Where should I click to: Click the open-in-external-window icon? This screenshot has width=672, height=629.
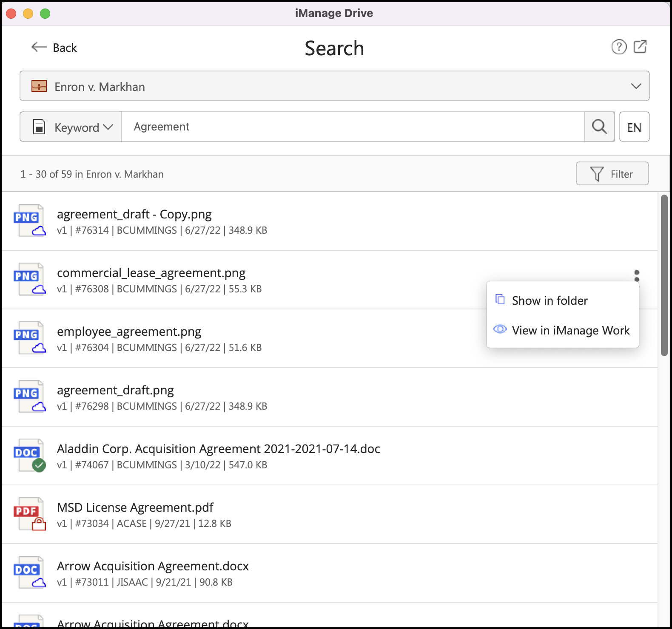640,46
